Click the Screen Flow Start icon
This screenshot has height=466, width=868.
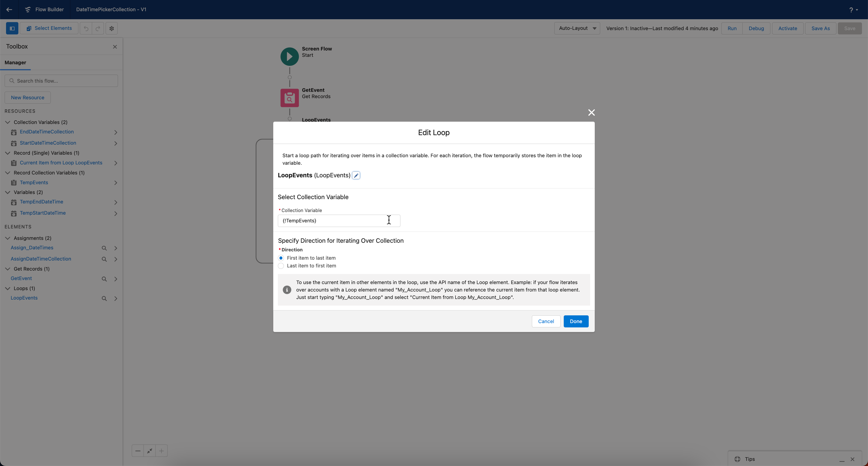point(289,57)
